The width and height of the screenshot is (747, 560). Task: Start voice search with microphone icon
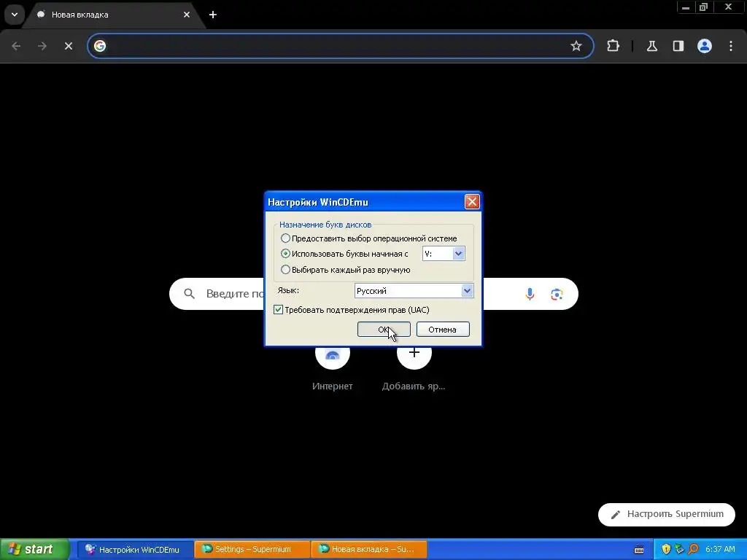click(530, 294)
